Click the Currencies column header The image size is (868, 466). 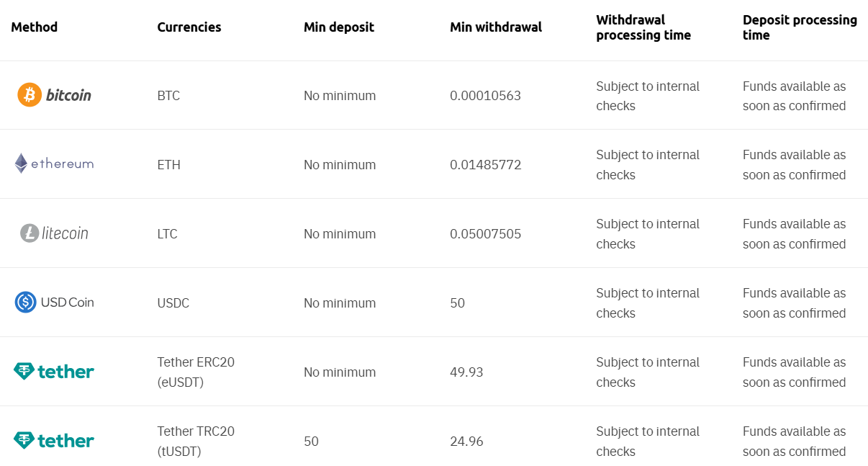[x=189, y=27]
